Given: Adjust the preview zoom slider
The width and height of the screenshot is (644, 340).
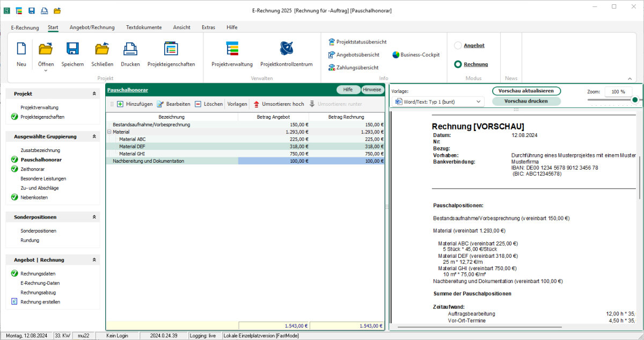Looking at the screenshot, I should (x=634, y=100).
